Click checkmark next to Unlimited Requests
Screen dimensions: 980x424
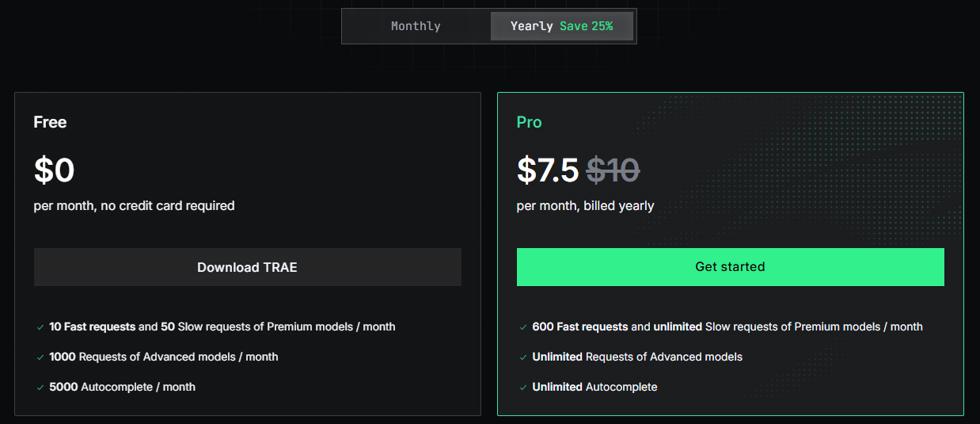click(x=523, y=357)
